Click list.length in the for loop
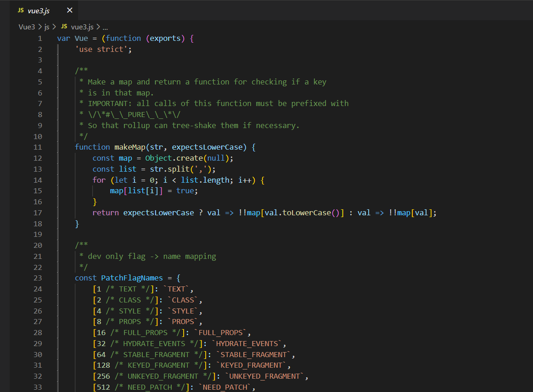 click(x=205, y=180)
